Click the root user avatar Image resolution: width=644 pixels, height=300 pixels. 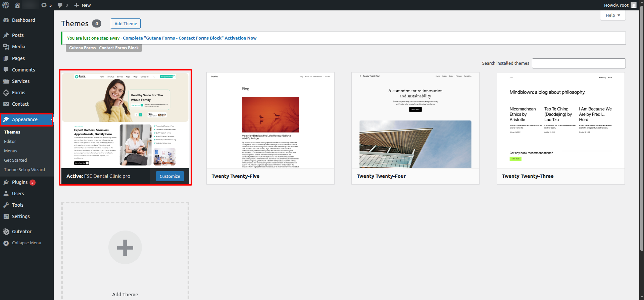coord(633,5)
